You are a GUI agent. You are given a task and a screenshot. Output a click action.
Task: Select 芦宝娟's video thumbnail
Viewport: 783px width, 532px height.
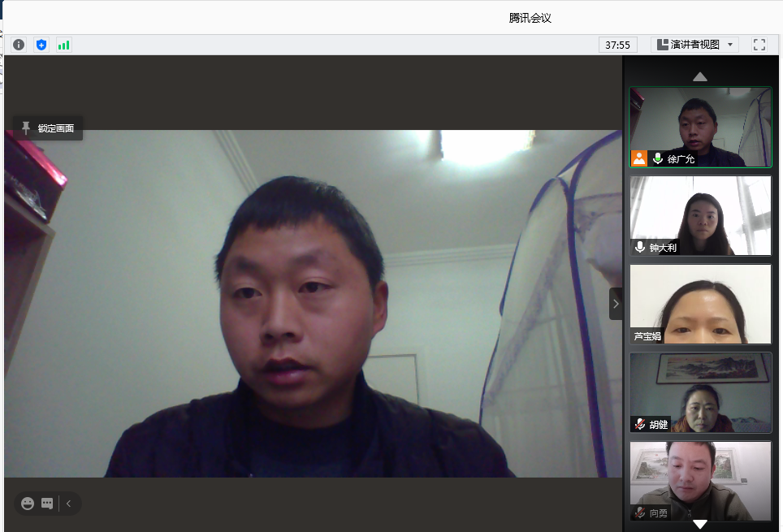[x=701, y=304]
